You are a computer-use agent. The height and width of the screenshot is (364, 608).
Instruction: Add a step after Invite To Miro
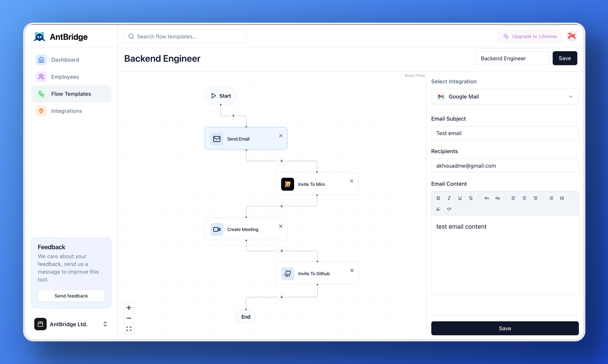(x=281, y=206)
